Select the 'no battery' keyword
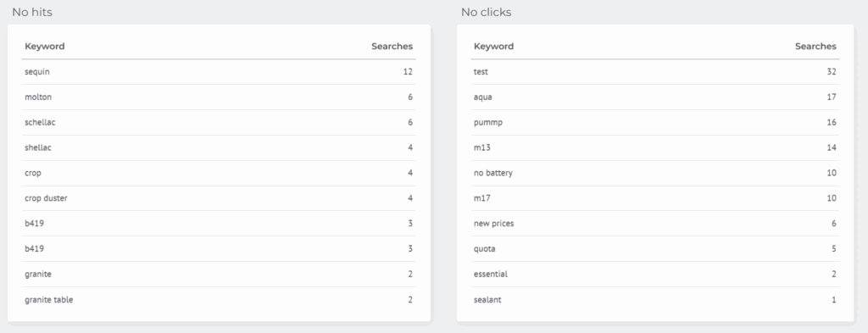 (493, 173)
